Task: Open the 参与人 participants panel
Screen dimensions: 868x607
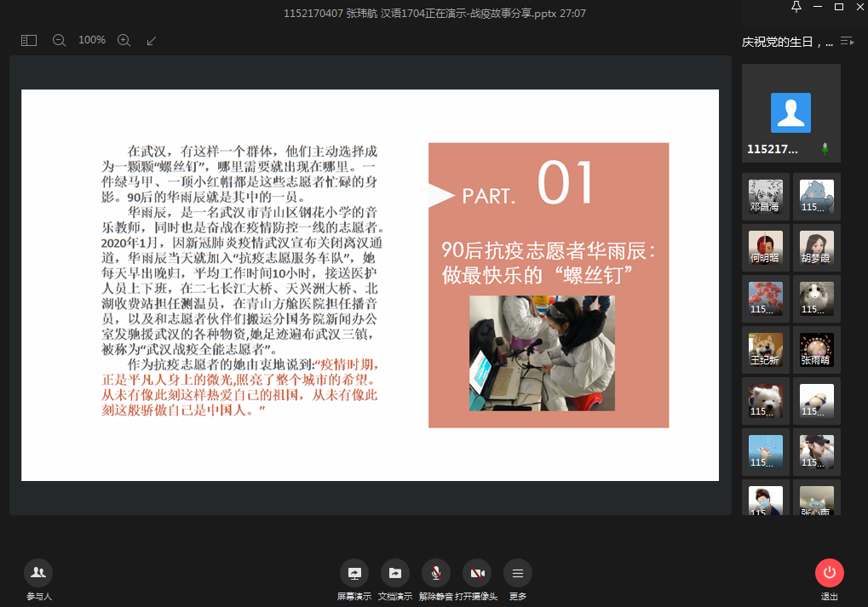Action: click(38, 579)
